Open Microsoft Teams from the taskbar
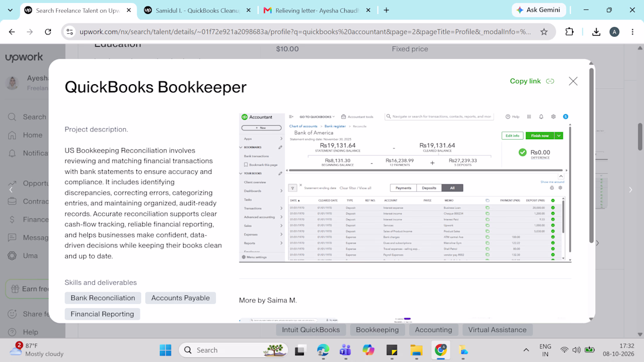 tap(345, 350)
